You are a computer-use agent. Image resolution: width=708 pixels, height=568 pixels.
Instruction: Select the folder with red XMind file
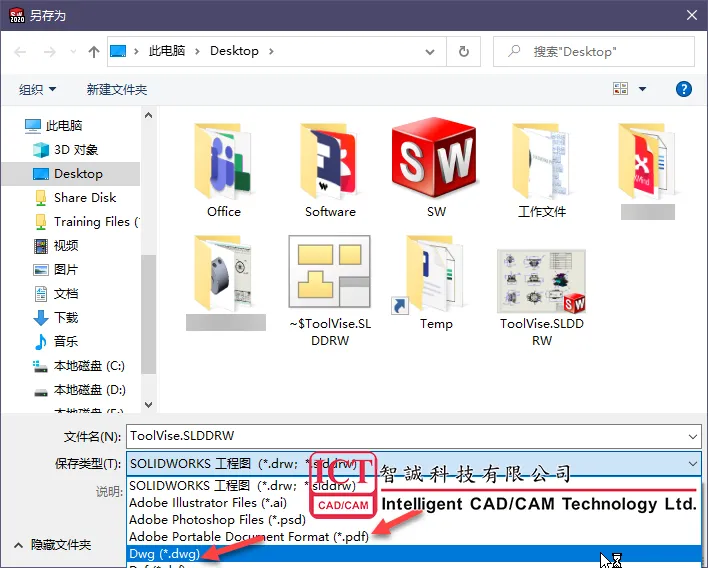click(647, 170)
